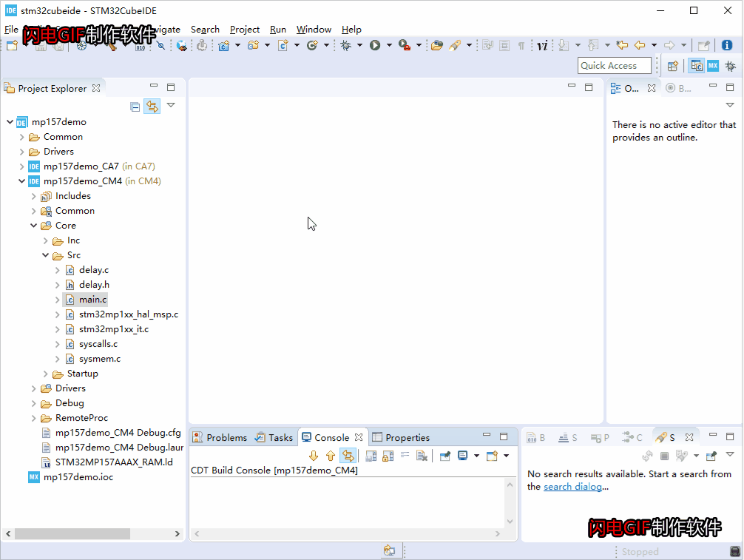Viewport: 744px width, 560px height.
Task: Click the Skip All Breakpoints icon
Action: pyautogui.click(x=161, y=46)
